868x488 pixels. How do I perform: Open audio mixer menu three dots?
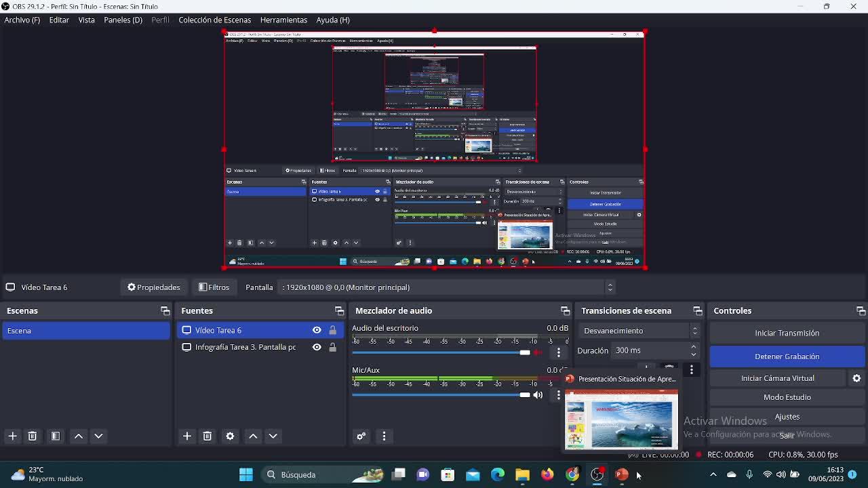[x=384, y=436]
